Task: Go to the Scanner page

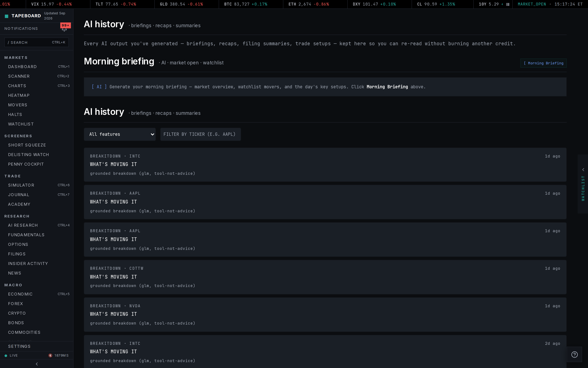Action: 37,76
